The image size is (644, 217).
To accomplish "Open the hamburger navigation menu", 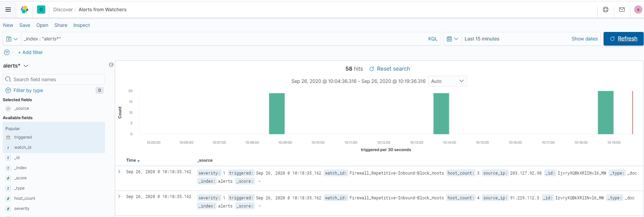I will pyautogui.click(x=8, y=10).
